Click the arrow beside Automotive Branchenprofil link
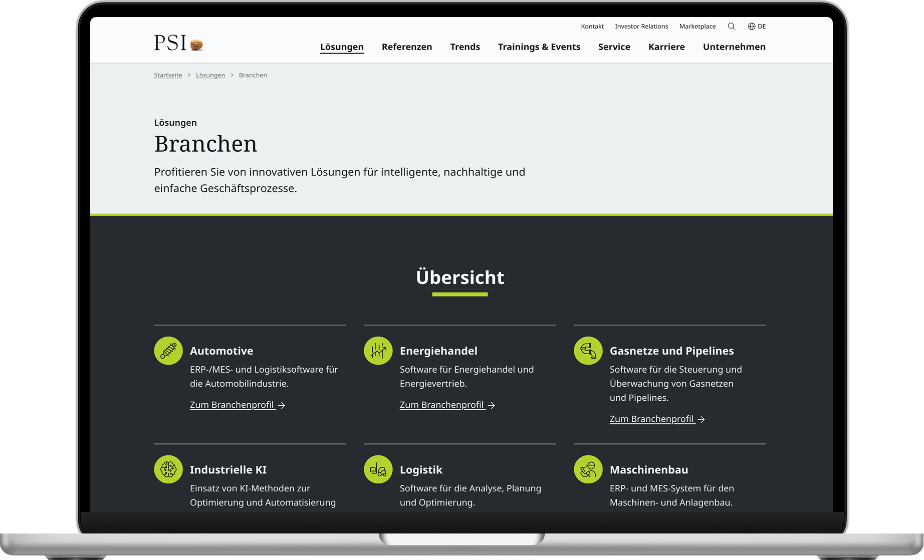The height and width of the screenshot is (560, 924). coord(282,405)
